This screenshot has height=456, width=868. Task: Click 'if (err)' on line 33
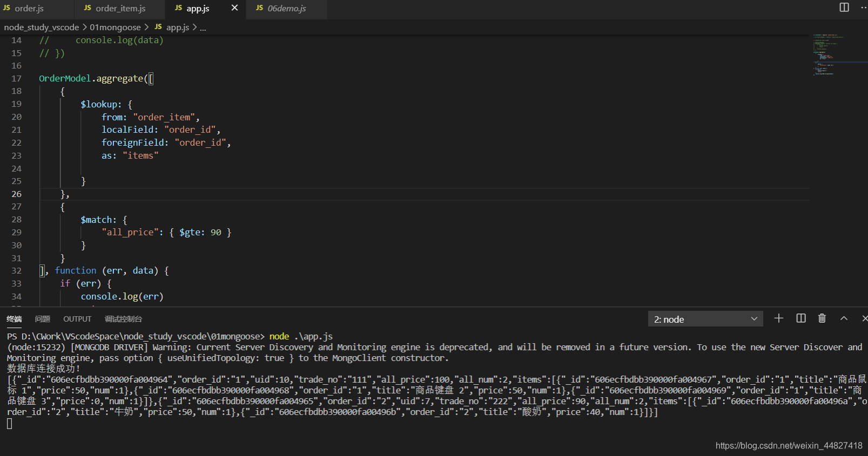coord(80,284)
